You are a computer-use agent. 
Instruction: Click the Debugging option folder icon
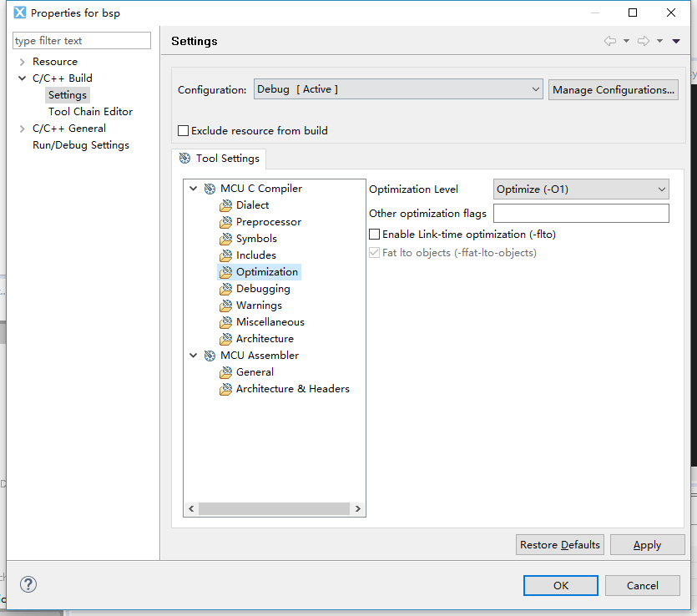[225, 289]
